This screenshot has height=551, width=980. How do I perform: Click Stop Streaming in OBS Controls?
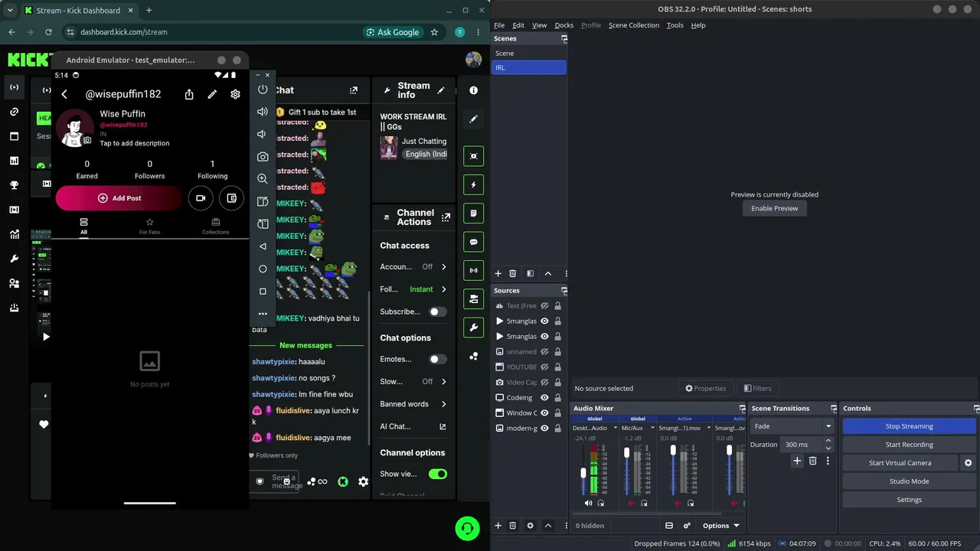coord(909,426)
